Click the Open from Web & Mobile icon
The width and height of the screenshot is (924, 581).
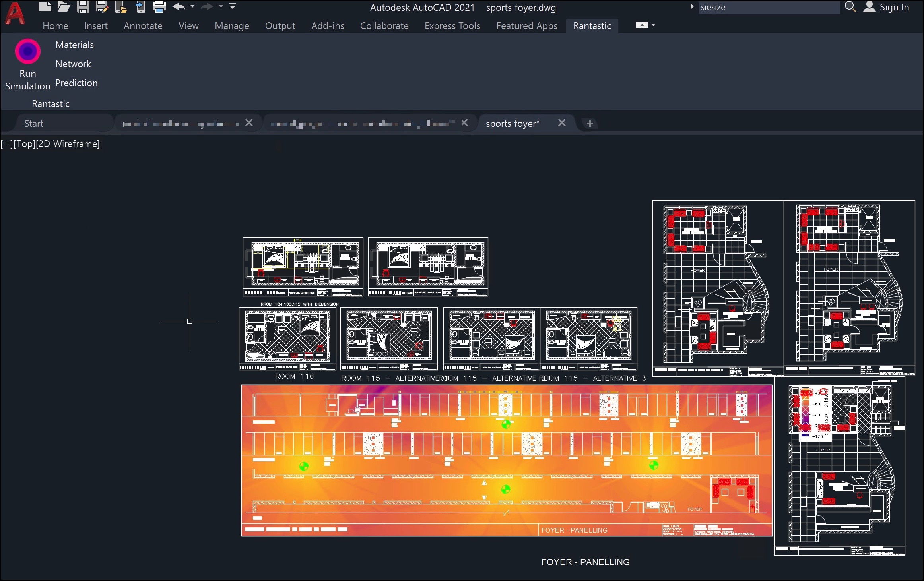click(121, 6)
